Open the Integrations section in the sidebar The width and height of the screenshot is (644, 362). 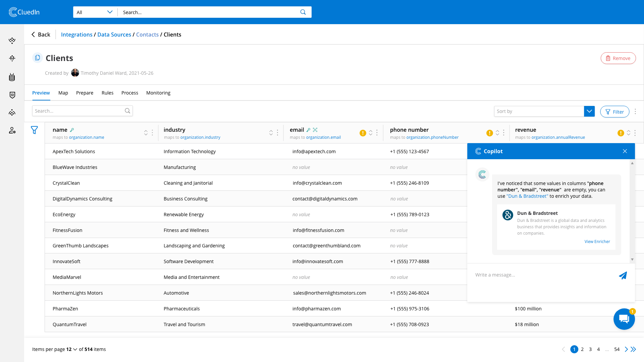click(12, 58)
